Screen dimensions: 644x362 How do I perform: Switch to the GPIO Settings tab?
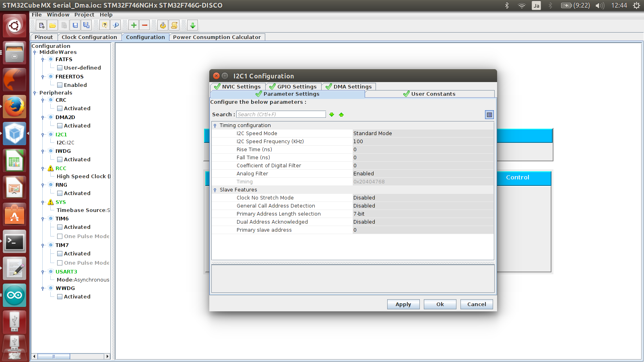293,86
